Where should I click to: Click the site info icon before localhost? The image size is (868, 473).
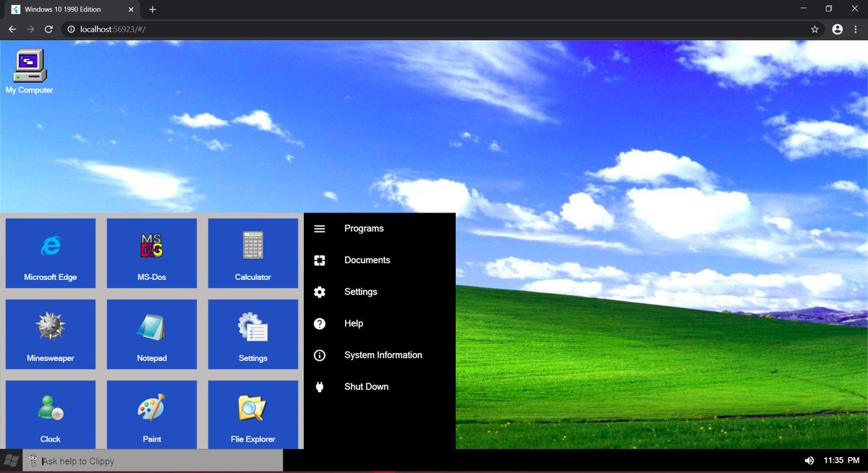click(x=71, y=29)
